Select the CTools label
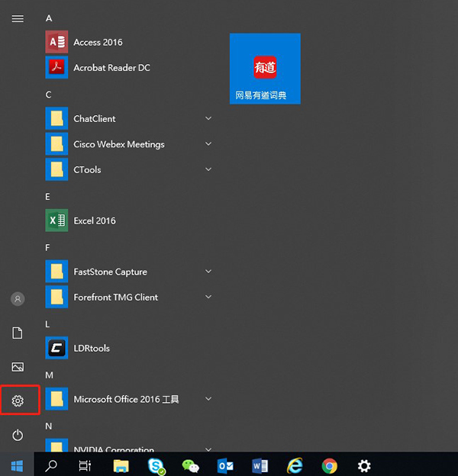The width and height of the screenshot is (458, 476). [x=87, y=169]
